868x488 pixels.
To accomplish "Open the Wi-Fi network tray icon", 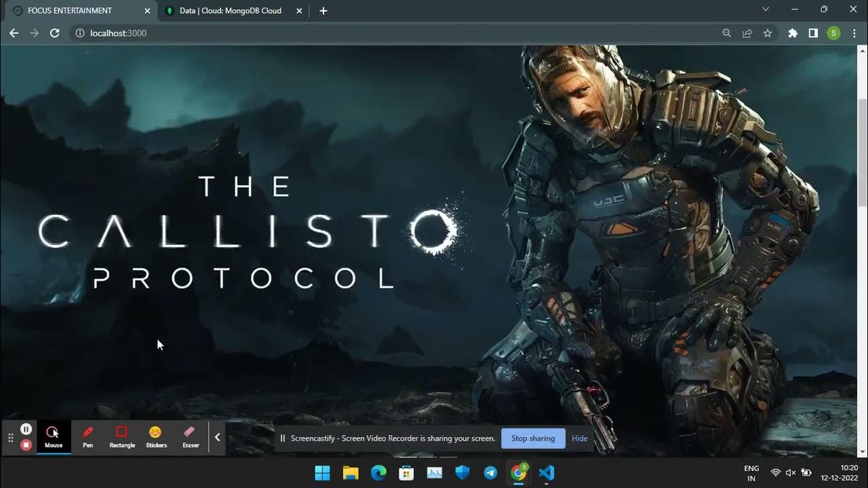I will pos(775,473).
